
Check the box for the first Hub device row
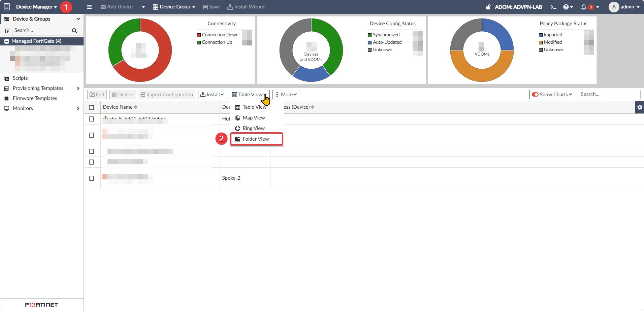(x=91, y=119)
